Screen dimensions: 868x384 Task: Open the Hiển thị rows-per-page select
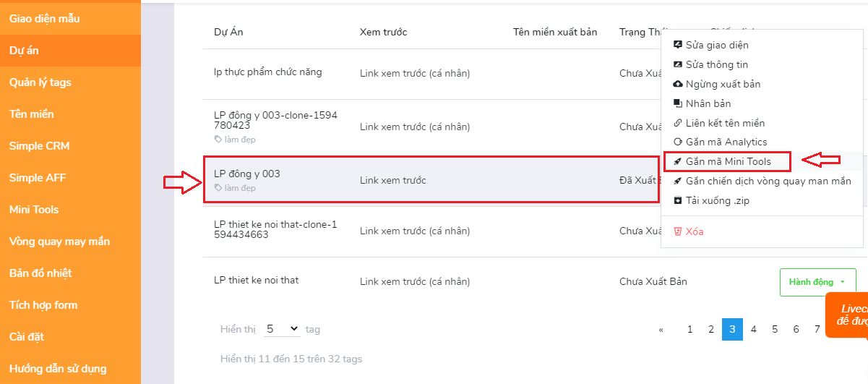point(281,329)
